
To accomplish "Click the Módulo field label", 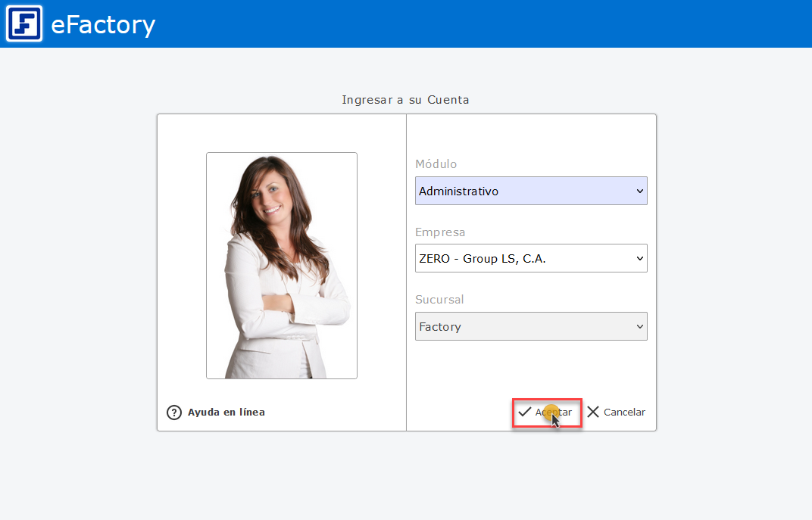I will (x=436, y=164).
